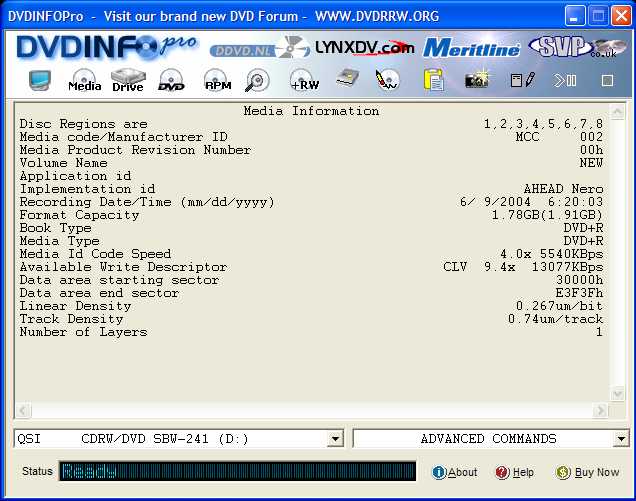
Task: Click the 'Book Type' row label
Action: point(56,228)
